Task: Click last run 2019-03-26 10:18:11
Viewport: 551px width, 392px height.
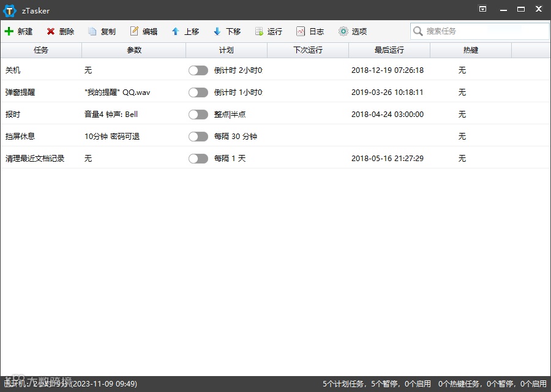Action: (388, 92)
